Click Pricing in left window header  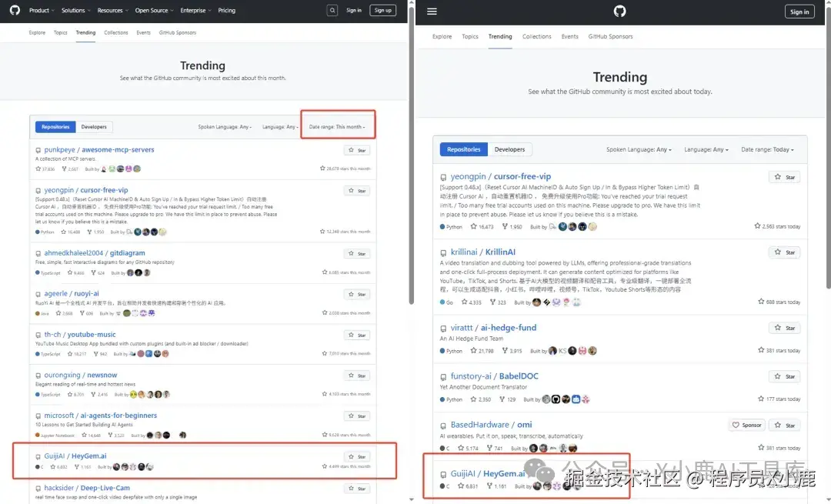(x=226, y=10)
